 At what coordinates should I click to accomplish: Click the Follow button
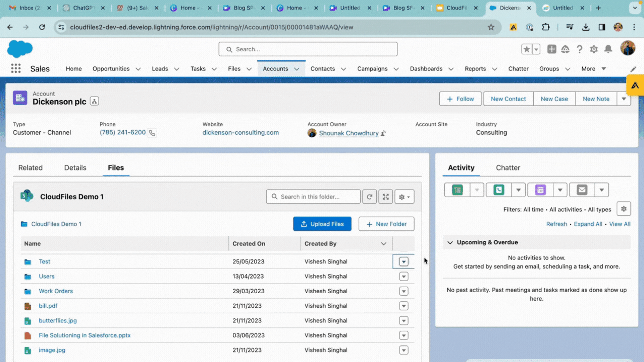[x=460, y=99]
